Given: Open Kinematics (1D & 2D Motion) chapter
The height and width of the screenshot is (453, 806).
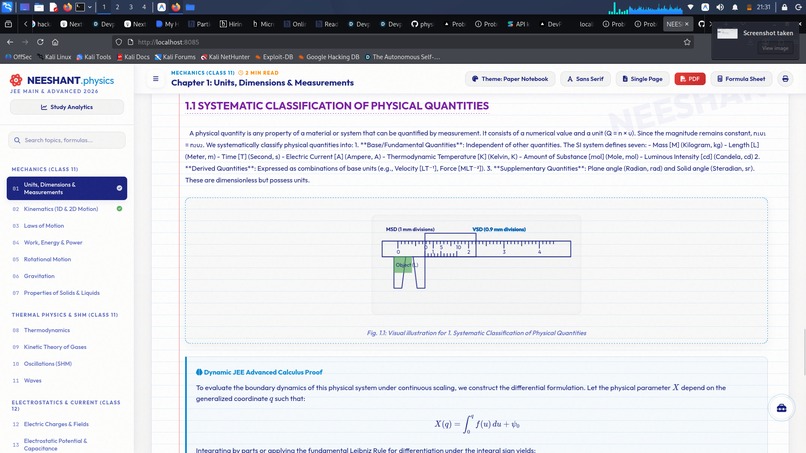Looking at the screenshot, I should [67, 209].
